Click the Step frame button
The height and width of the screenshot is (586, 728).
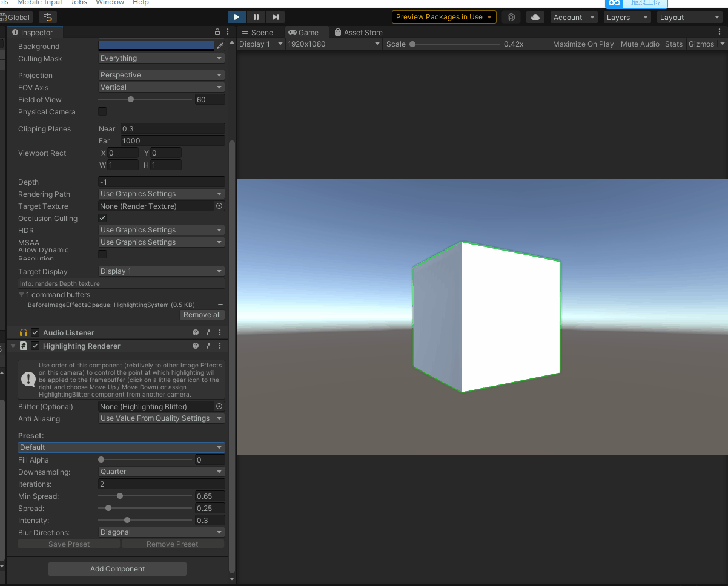pyautogui.click(x=276, y=16)
